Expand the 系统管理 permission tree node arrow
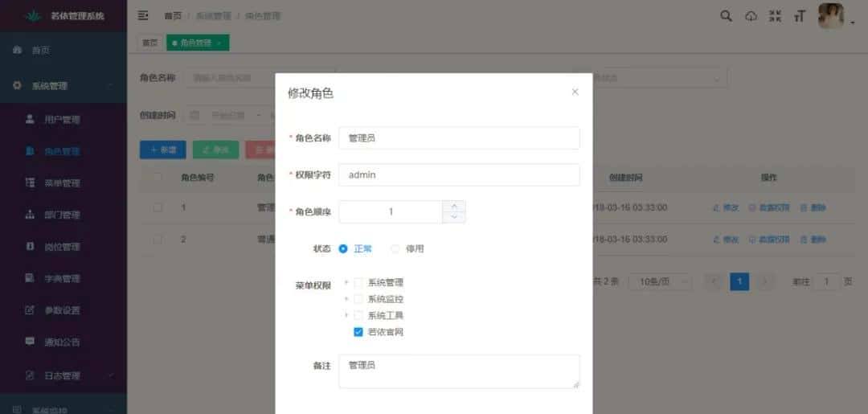The width and height of the screenshot is (868, 414). (346, 282)
